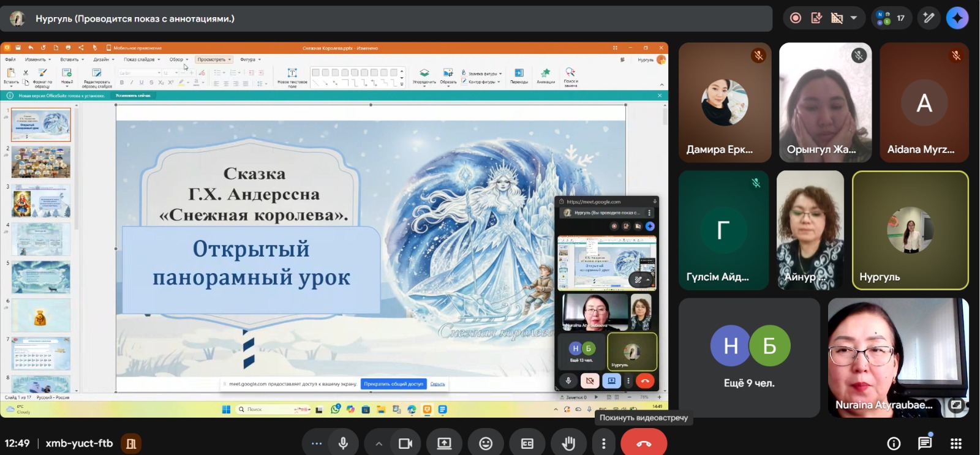Click the red leave call button

tap(644, 443)
